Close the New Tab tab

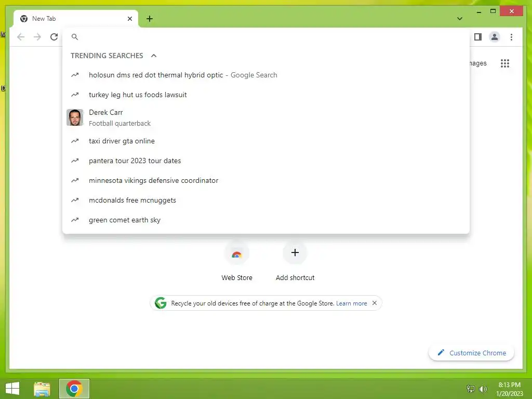tap(129, 19)
